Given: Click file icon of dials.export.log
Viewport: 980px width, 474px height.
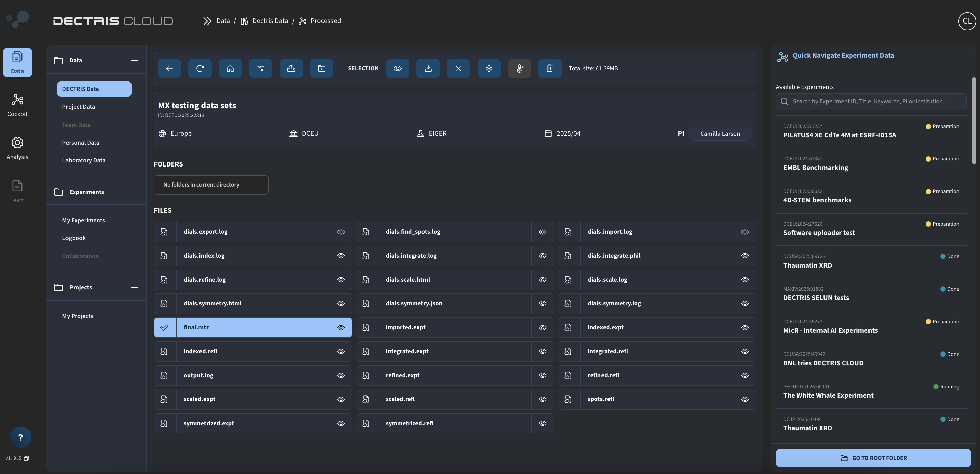Looking at the screenshot, I should tap(164, 232).
